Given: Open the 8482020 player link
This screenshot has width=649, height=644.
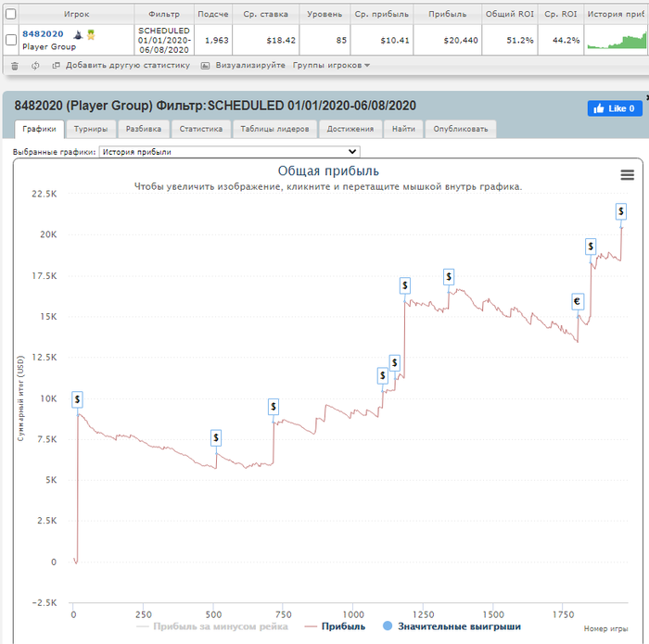Looking at the screenshot, I should click(x=43, y=34).
